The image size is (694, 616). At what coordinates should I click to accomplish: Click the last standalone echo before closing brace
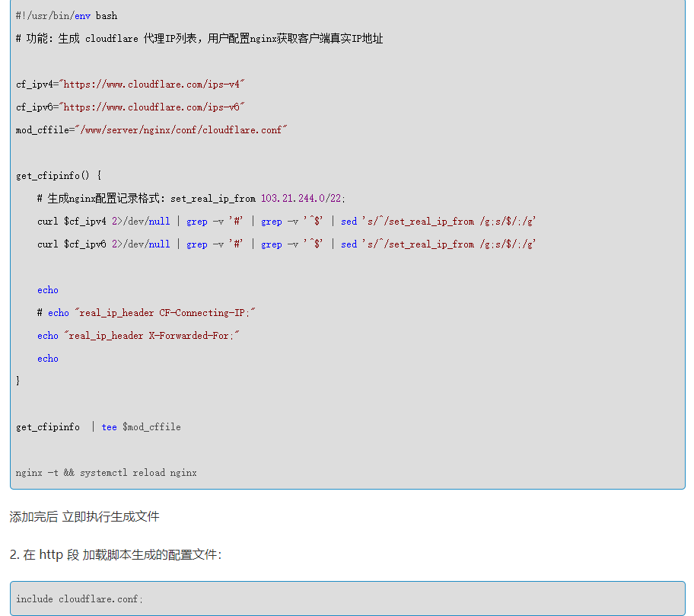point(48,358)
